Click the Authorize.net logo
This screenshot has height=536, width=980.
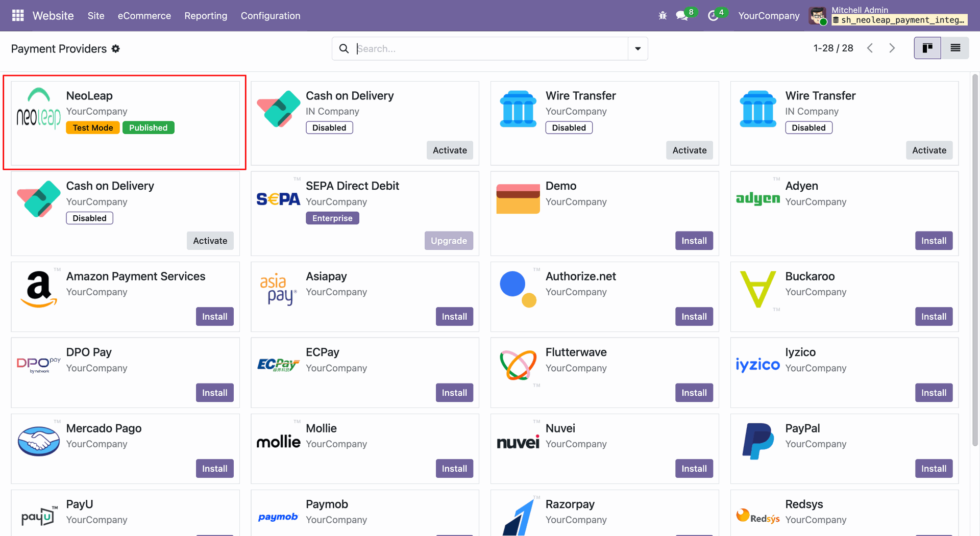click(x=518, y=289)
